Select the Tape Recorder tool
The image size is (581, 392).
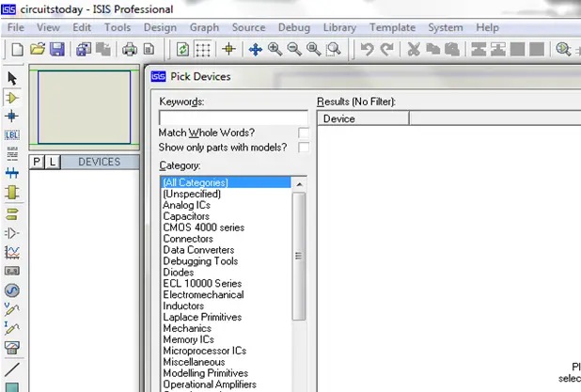[x=12, y=272]
